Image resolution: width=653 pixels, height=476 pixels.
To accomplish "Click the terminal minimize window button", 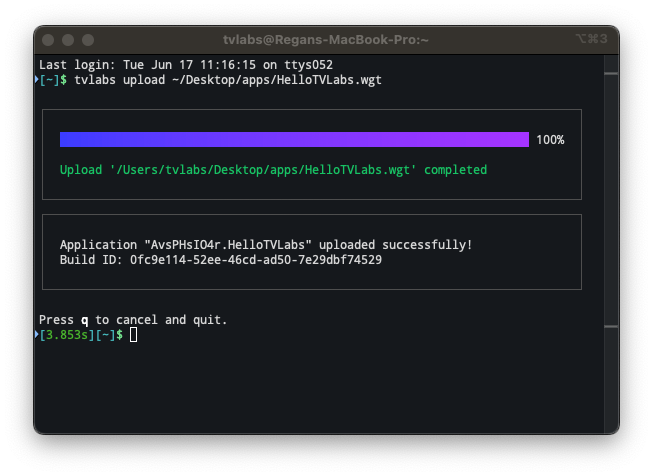I will pos(68,40).
